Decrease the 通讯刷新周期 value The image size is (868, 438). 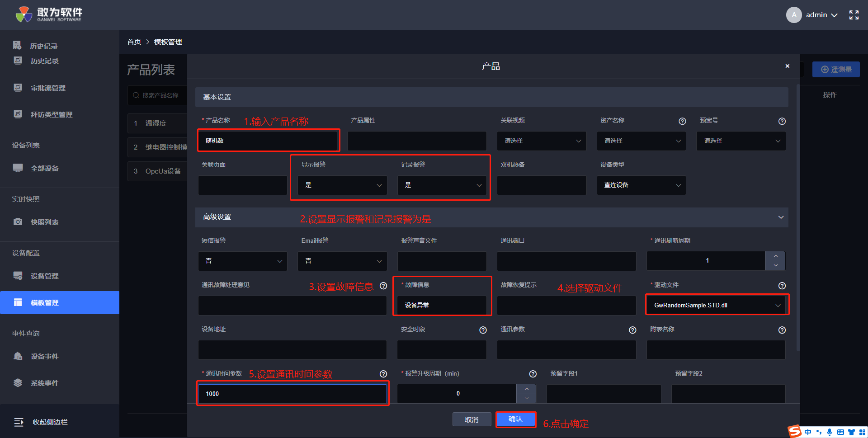pyautogui.click(x=775, y=266)
